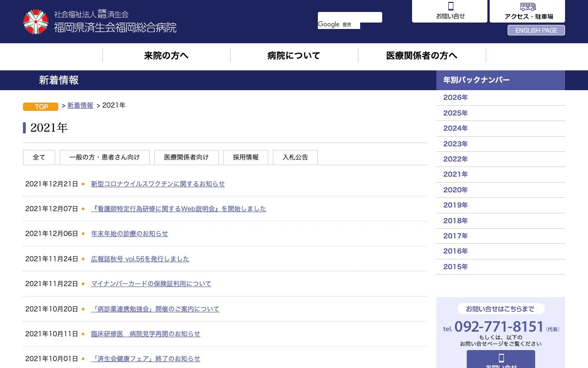Click the Google translate logo

point(329,24)
